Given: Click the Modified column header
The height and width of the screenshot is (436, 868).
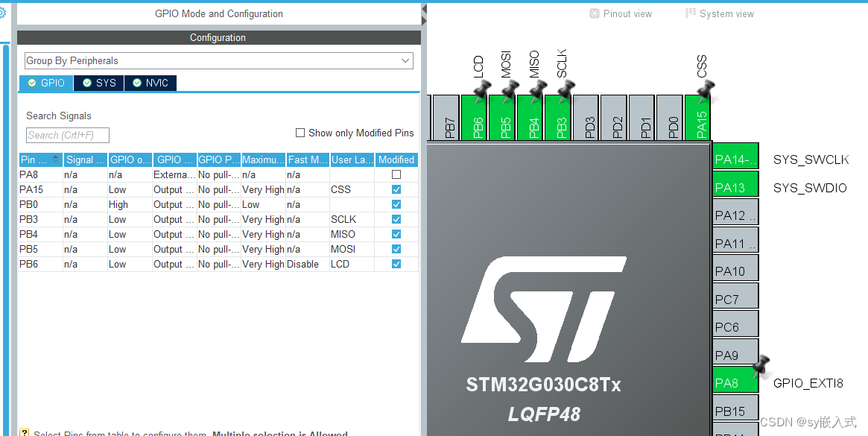Looking at the screenshot, I should pyautogui.click(x=396, y=160).
